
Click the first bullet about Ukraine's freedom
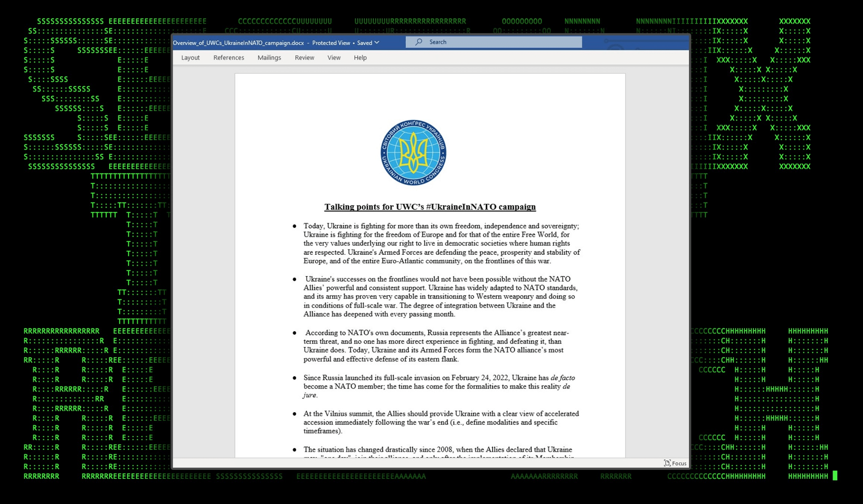click(441, 243)
